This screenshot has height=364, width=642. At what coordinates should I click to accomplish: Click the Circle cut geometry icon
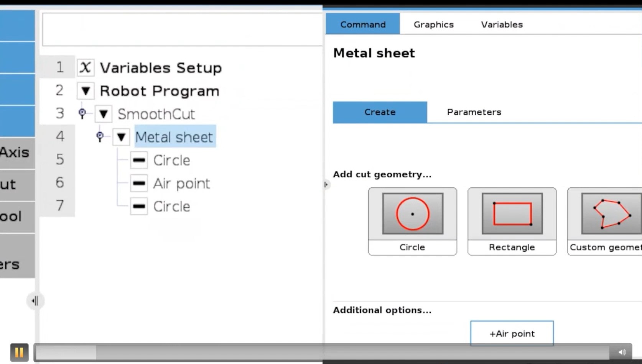tap(412, 214)
